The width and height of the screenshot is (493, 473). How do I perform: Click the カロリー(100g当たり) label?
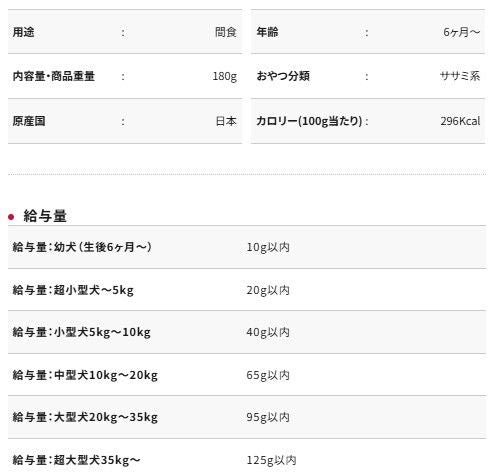(309, 121)
